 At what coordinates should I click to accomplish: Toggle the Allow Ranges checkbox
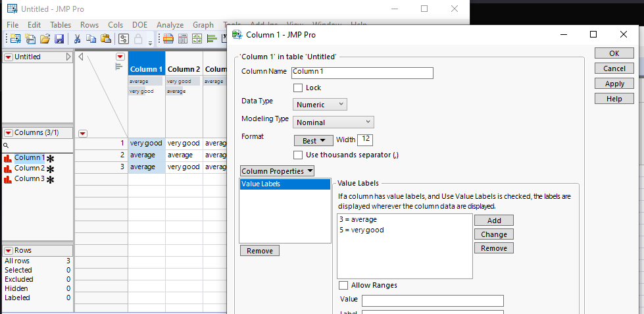click(343, 285)
